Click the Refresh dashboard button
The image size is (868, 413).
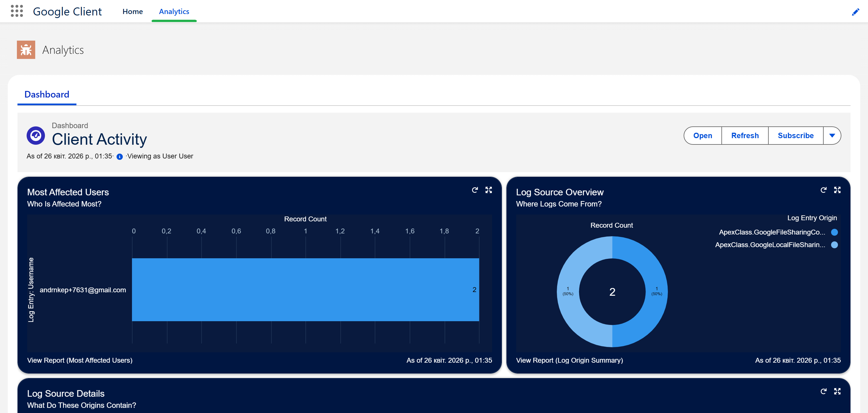745,136
